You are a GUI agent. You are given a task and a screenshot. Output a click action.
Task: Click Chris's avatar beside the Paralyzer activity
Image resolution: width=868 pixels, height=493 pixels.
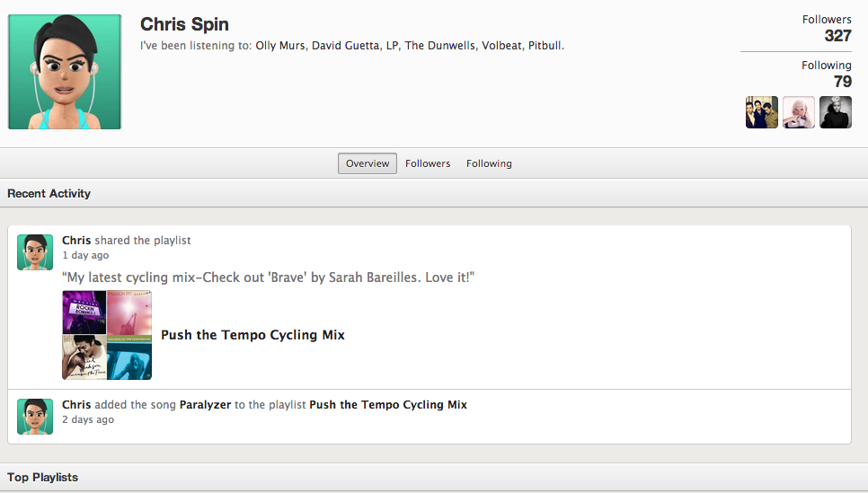pyautogui.click(x=35, y=417)
